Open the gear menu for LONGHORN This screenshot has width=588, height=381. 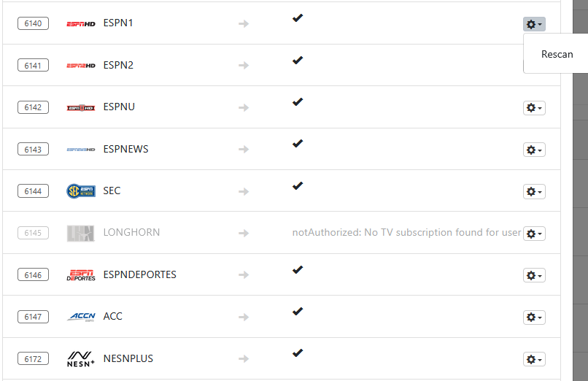click(534, 234)
